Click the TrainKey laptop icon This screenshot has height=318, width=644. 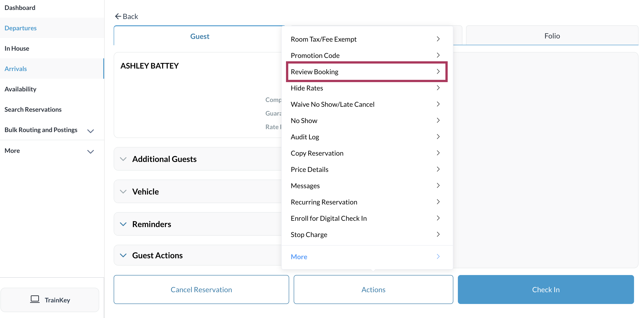click(x=35, y=299)
